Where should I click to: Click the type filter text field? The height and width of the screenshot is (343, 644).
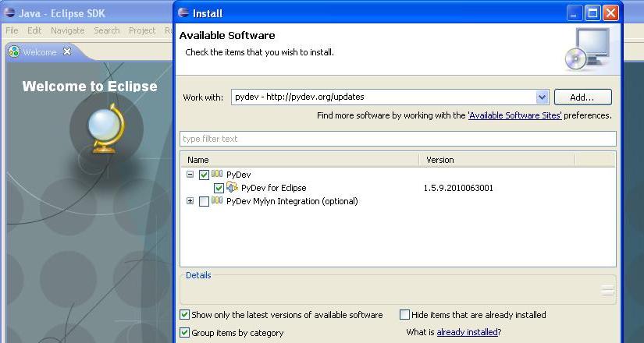[x=397, y=139]
